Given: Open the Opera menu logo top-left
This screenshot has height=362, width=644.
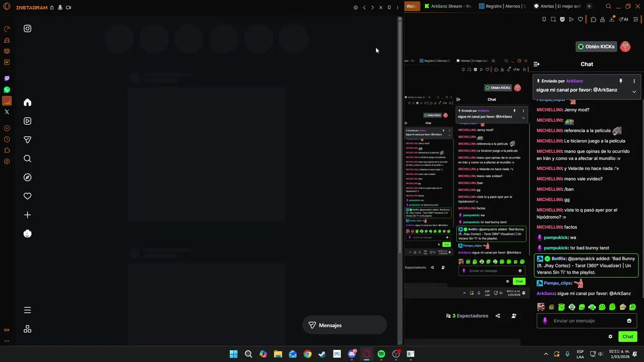Looking at the screenshot, I should [x=7, y=7].
